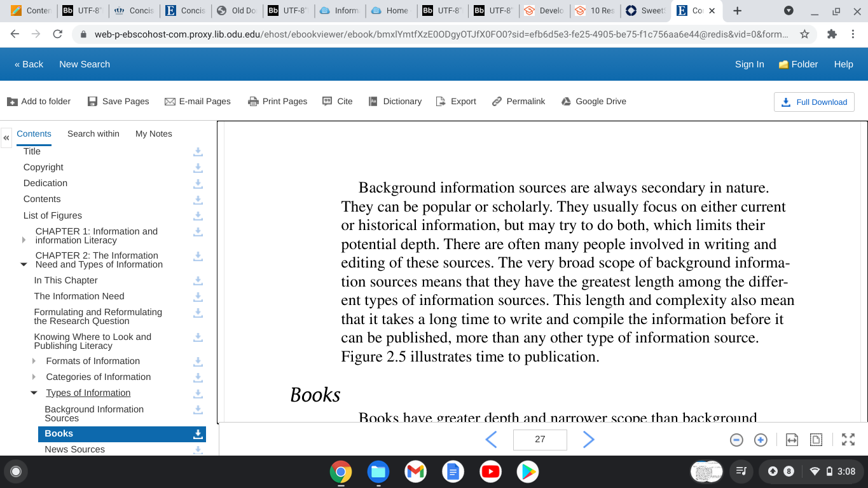Select the Contents tab
Viewport: 868px width, 488px height.
(34, 133)
